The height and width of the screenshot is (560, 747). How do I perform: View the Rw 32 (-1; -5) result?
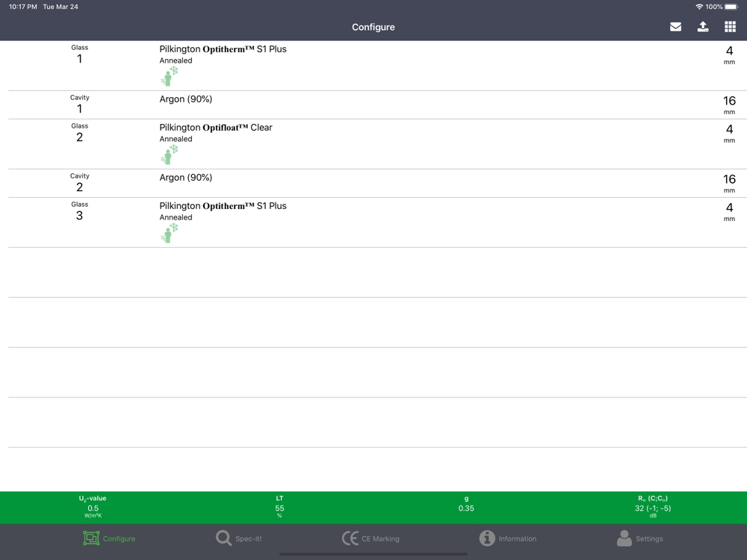tap(653, 508)
